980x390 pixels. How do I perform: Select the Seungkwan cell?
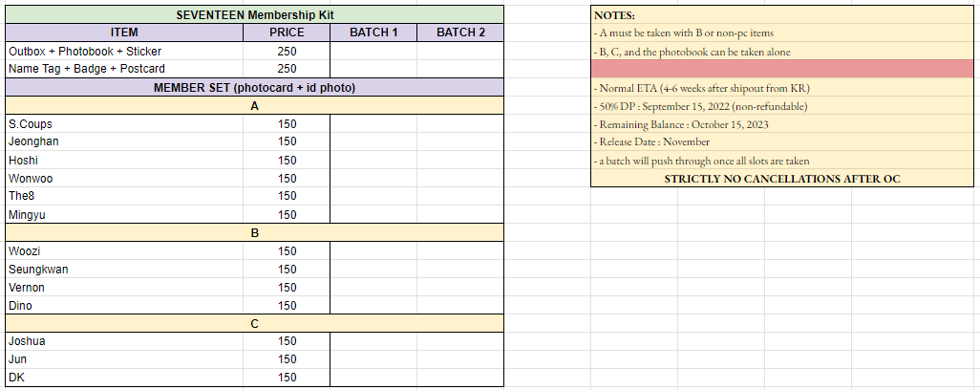point(124,269)
